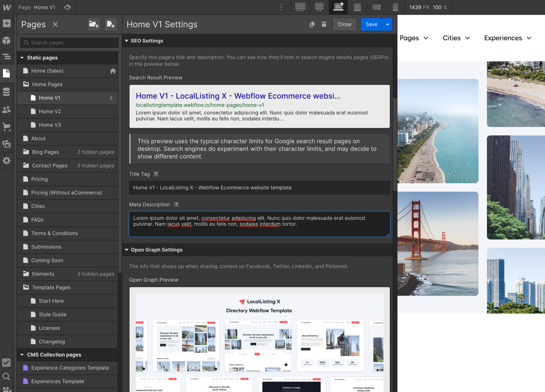
Task: Duplicate page using copy icon
Action: click(312, 24)
